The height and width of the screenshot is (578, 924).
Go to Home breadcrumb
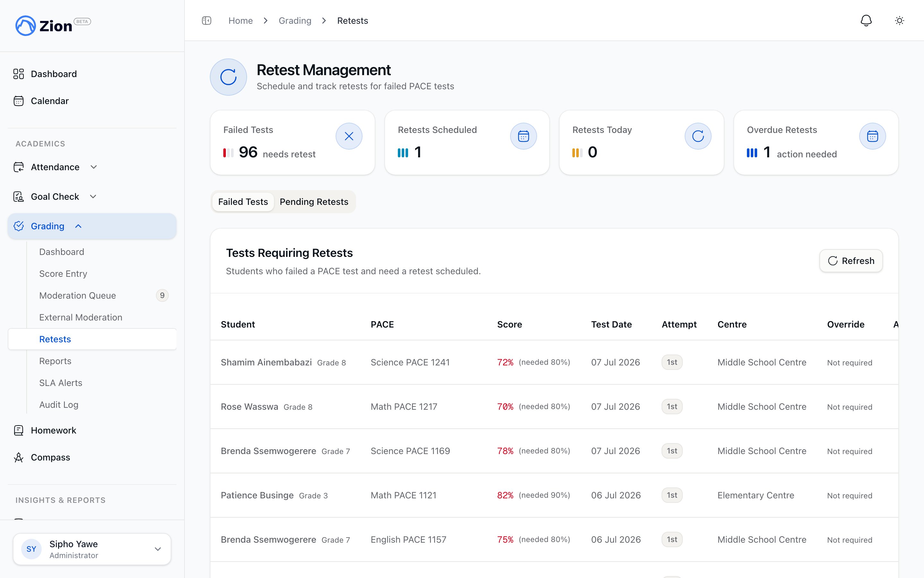pyautogui.click(x=241, y=21)
